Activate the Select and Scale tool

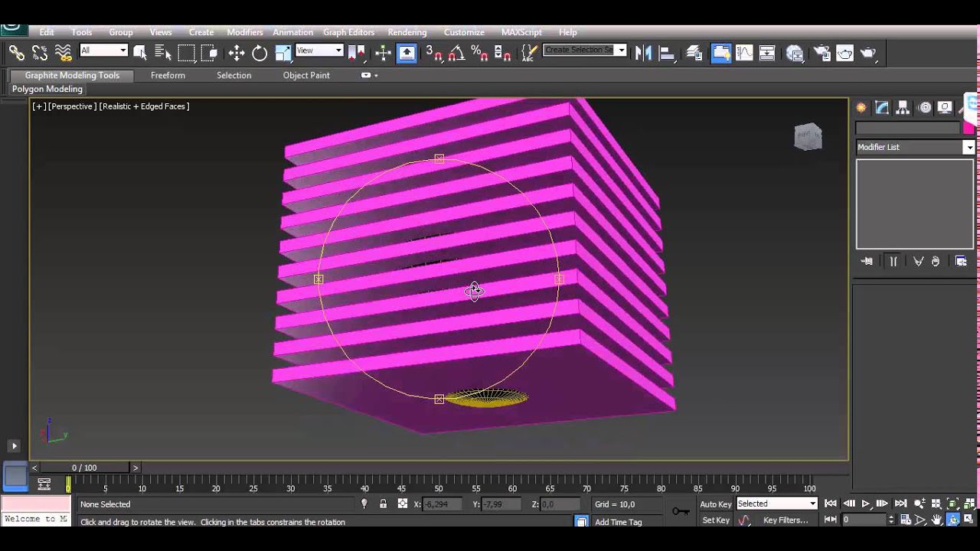(x=283, y=53)
